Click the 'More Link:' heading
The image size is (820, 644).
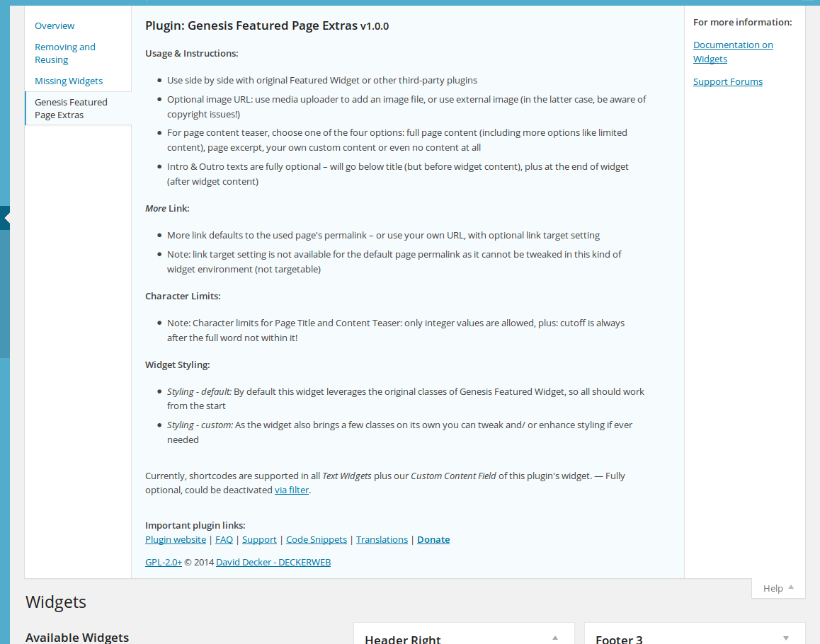tap(167, 208)
